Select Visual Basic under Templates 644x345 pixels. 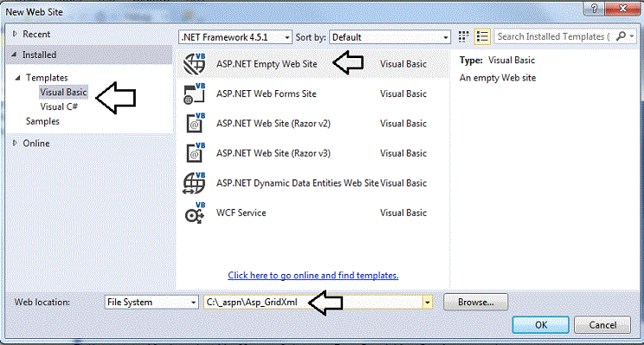pyautogui.click(x=64, y=92)
